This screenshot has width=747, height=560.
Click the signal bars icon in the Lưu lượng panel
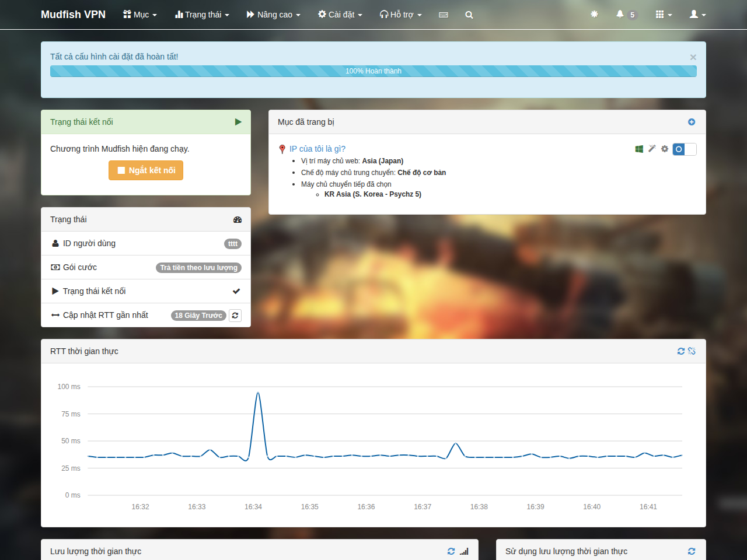[464, 551]
